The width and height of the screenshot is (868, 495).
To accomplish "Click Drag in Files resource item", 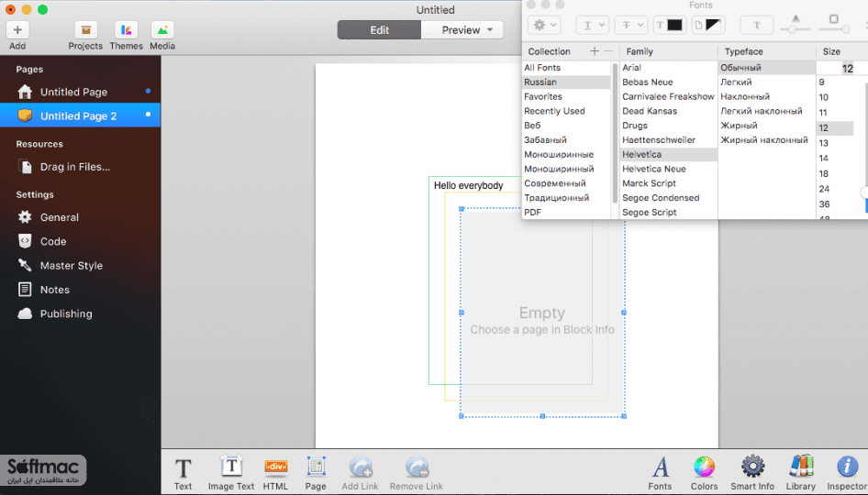I will click(74, 167).
